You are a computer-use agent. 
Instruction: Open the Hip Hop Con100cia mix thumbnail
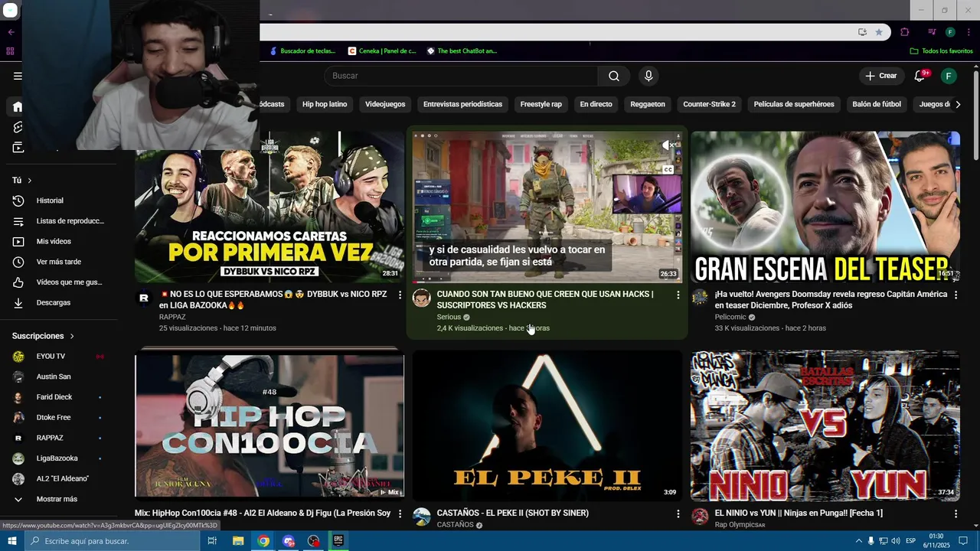pyautogui.click(x=269, y=425)
